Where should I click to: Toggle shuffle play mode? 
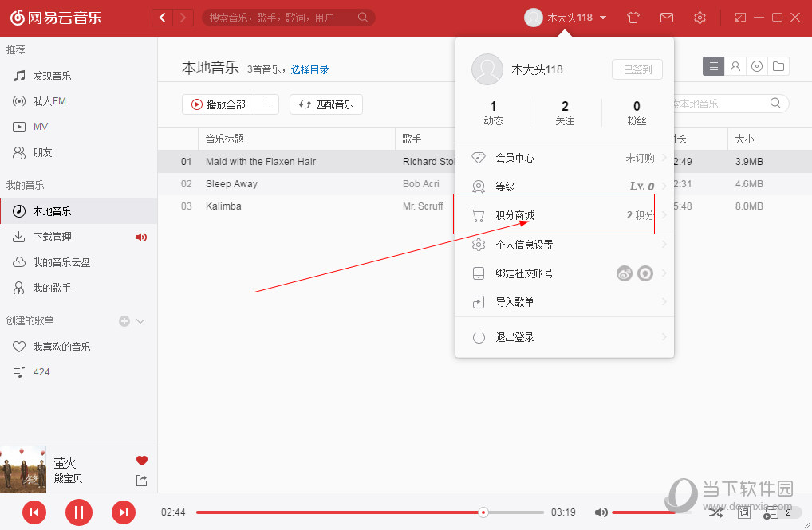coord(716,512)
